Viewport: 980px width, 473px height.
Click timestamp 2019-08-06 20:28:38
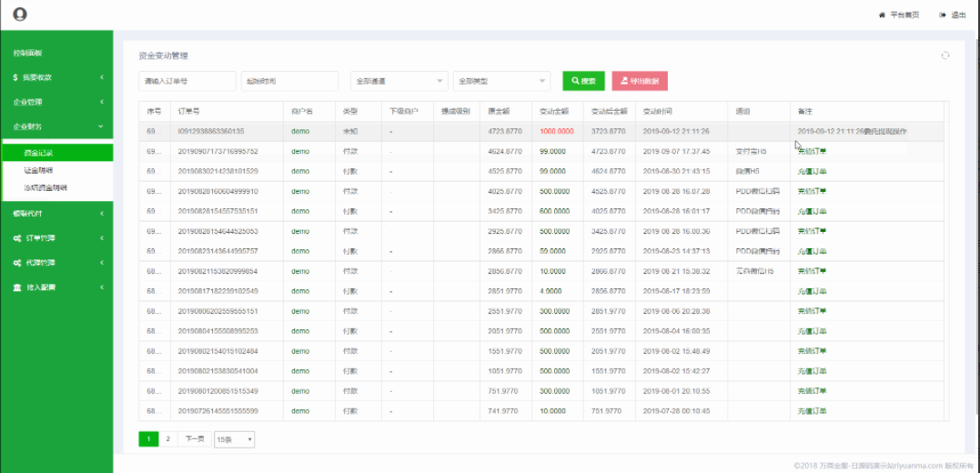point(675,311)
